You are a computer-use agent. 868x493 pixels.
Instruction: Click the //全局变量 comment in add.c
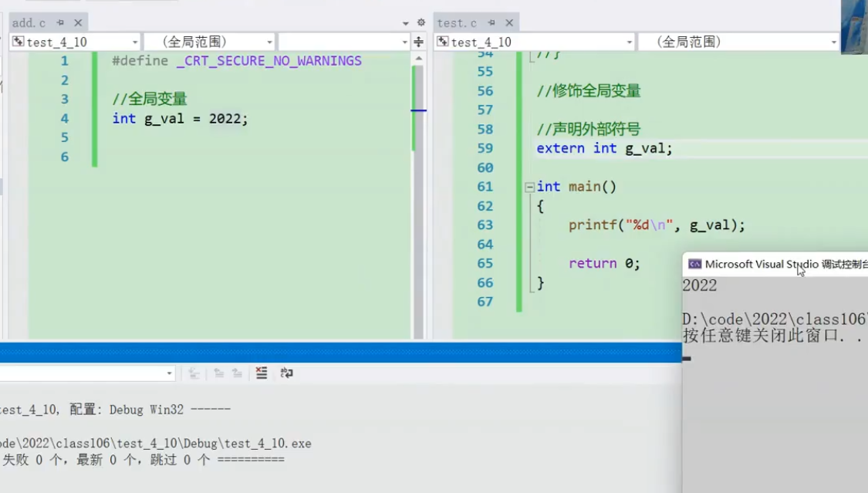pos(150,99)
